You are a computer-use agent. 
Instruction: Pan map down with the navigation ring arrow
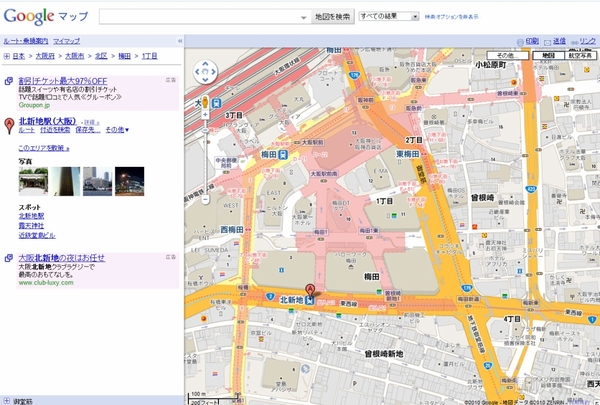tap(205, 80)
